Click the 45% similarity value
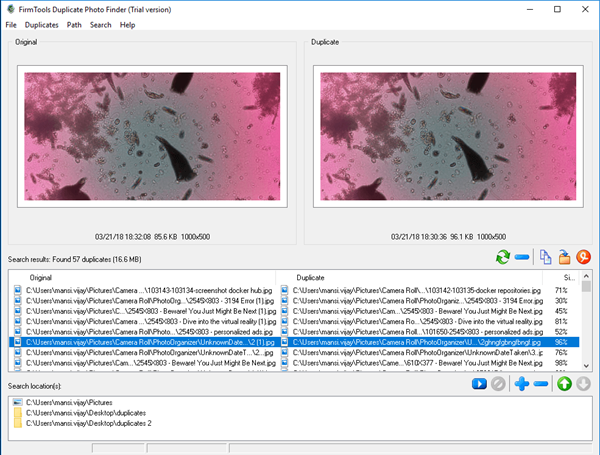 561,311
